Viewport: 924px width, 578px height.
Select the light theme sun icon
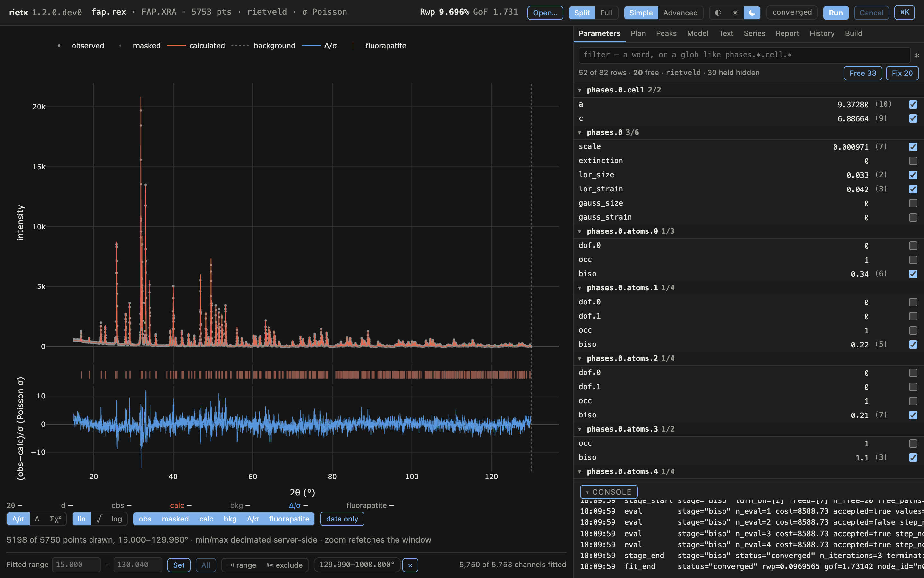tap(735, 13)
